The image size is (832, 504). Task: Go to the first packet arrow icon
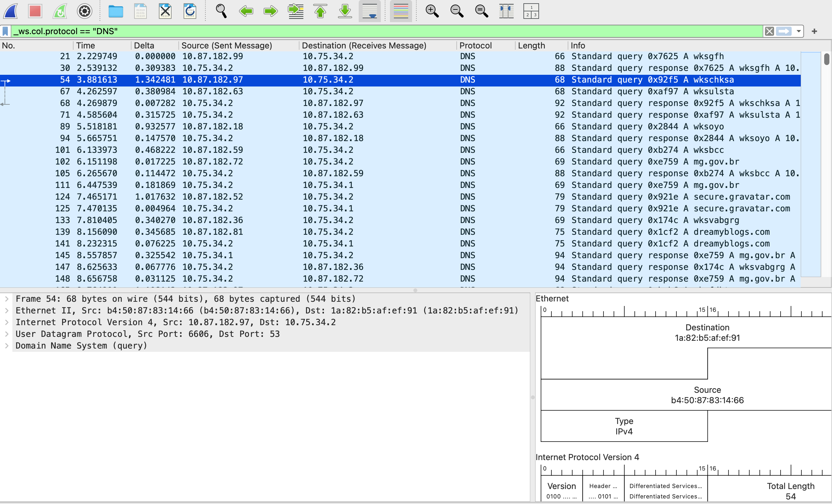[x=320, y=11]
